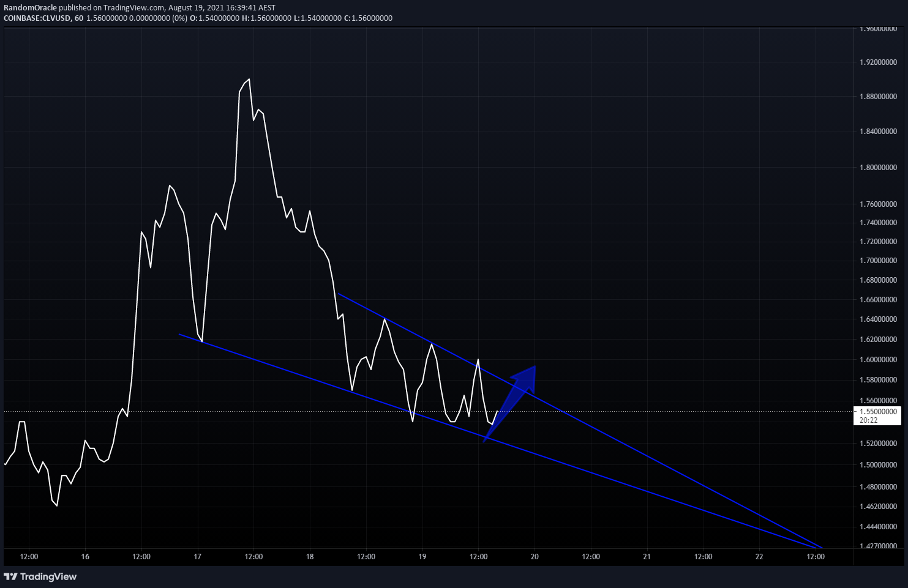
Task: Click the open value O:1.54000000
Action: coord(214,18)
